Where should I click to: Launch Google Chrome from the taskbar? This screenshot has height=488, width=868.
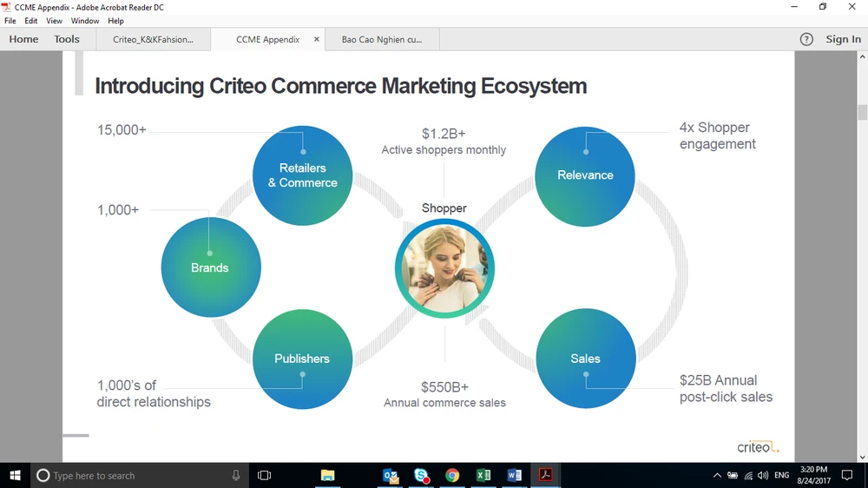452,476
